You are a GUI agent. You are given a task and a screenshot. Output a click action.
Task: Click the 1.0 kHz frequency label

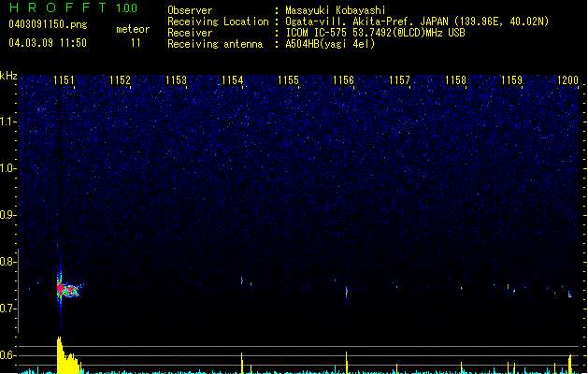(7, 168)
